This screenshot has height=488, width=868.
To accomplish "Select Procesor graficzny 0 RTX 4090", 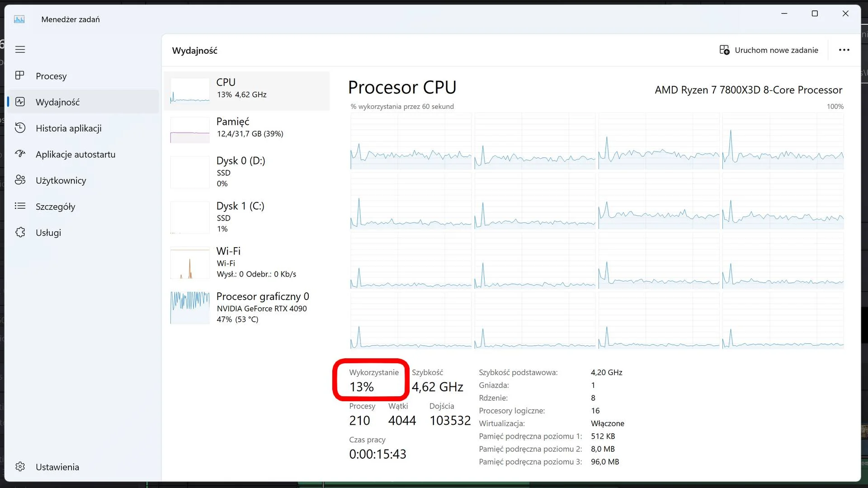I will (x=247, y=308).
